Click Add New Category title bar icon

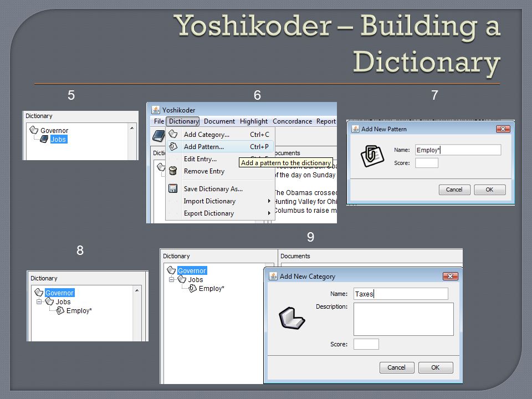pyautogui.click(x=273, y=276)
